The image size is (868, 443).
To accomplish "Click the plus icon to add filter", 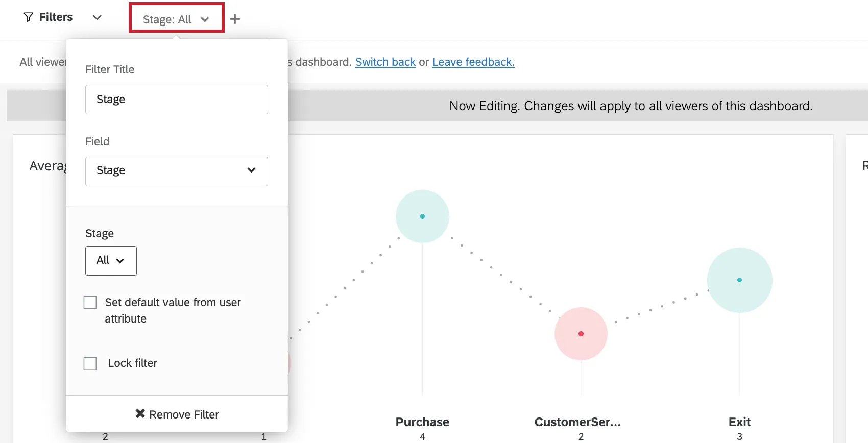I will pos(235,19).
